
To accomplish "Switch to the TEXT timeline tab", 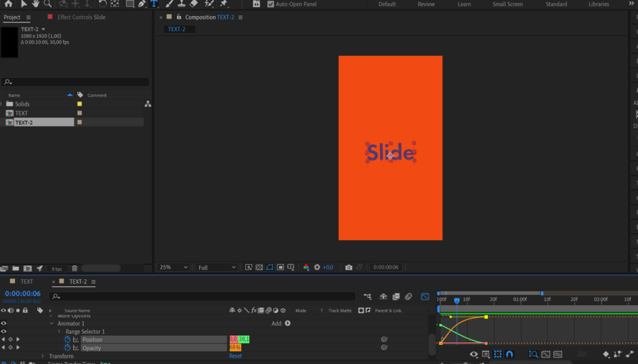I will [x=27, y=281].
